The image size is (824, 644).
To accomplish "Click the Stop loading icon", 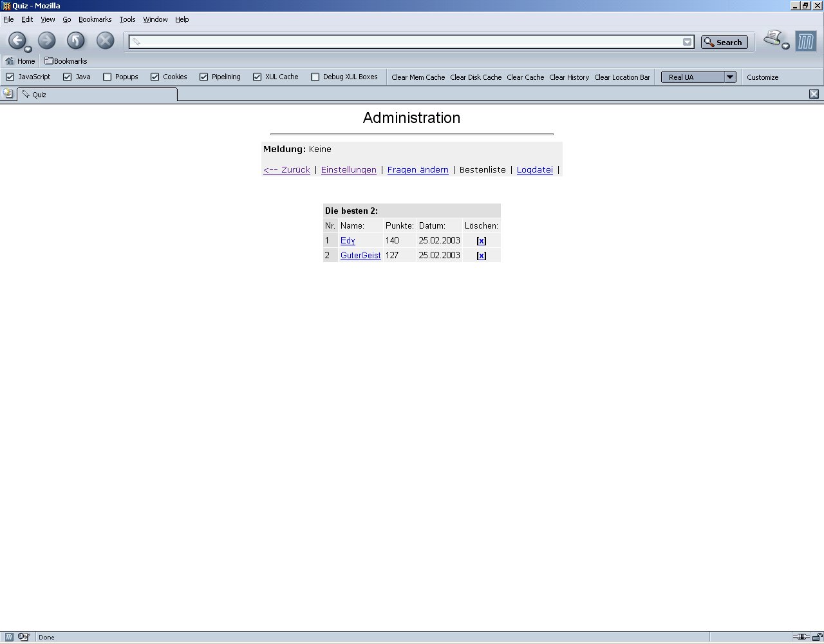I will (105, 41).
